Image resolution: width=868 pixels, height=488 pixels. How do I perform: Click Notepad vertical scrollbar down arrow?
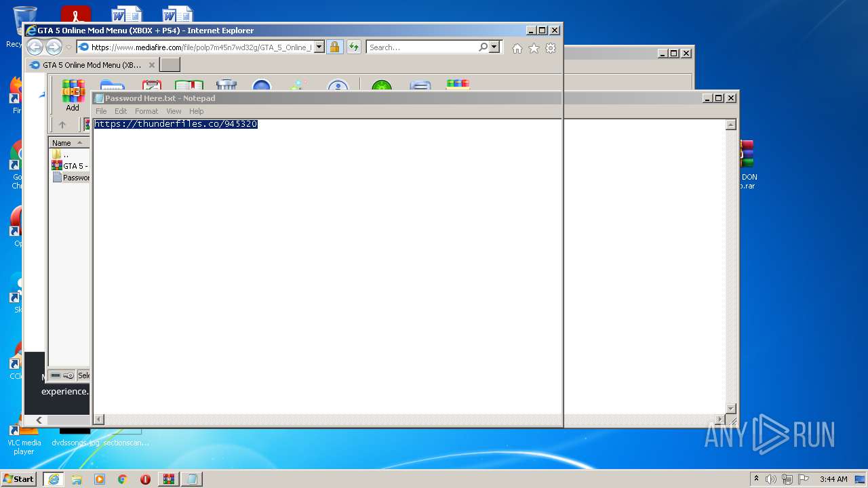(x=731, y=409)
